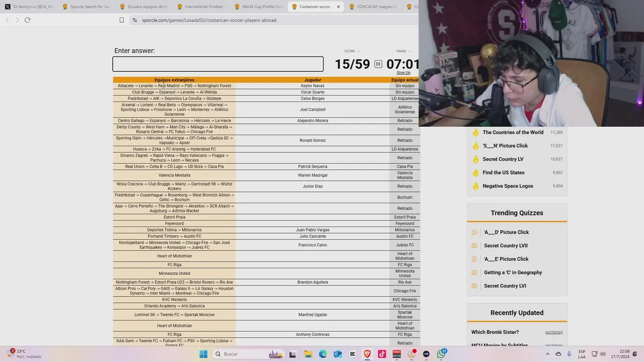Switch to the World Cup Profile tab
This screenshot has width=644, height=362.
point(258,7)
